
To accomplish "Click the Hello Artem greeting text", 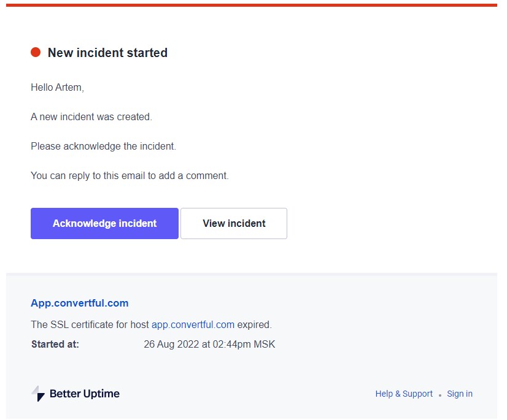I will (x=56, y=87).
